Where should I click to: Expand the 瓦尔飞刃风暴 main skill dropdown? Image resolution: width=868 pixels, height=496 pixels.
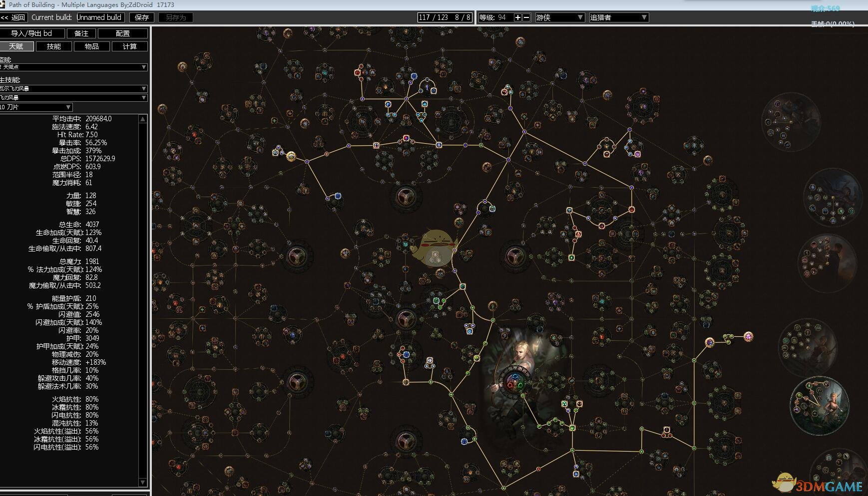(x=73, y=89)
